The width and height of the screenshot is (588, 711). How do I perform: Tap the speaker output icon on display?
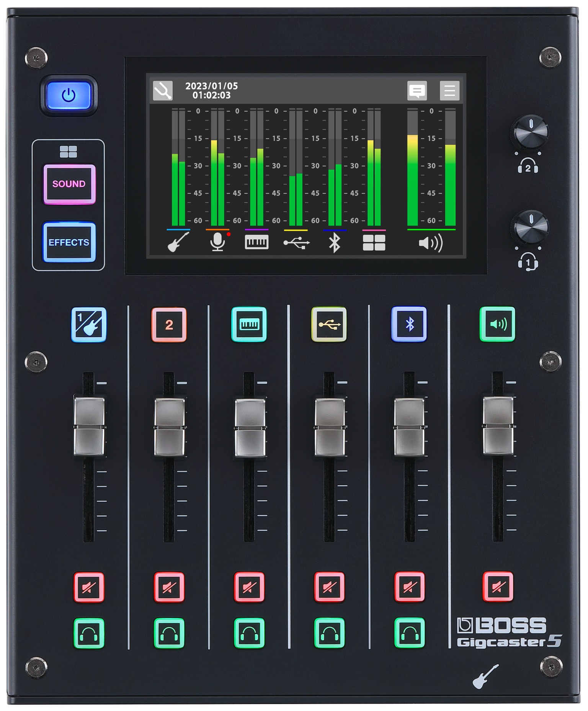[431, 243]
